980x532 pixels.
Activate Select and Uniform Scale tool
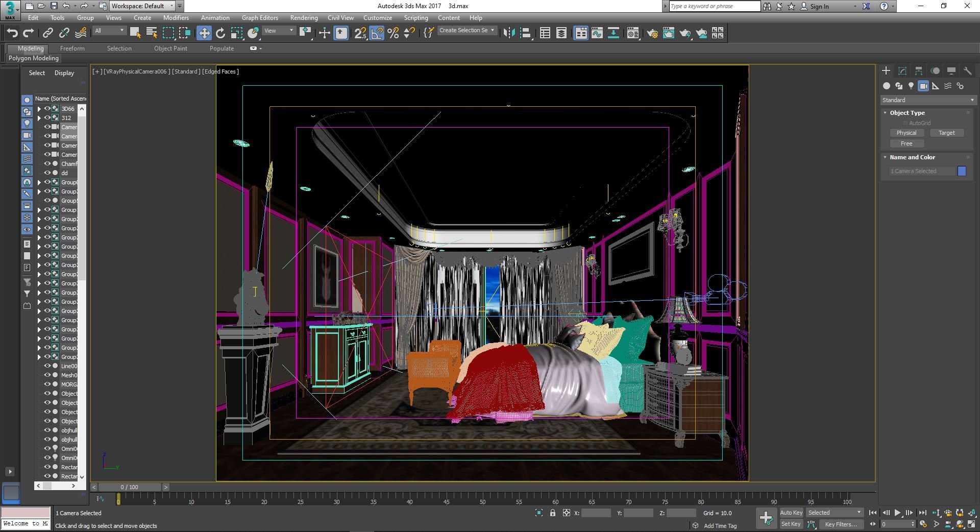point(237,33)
